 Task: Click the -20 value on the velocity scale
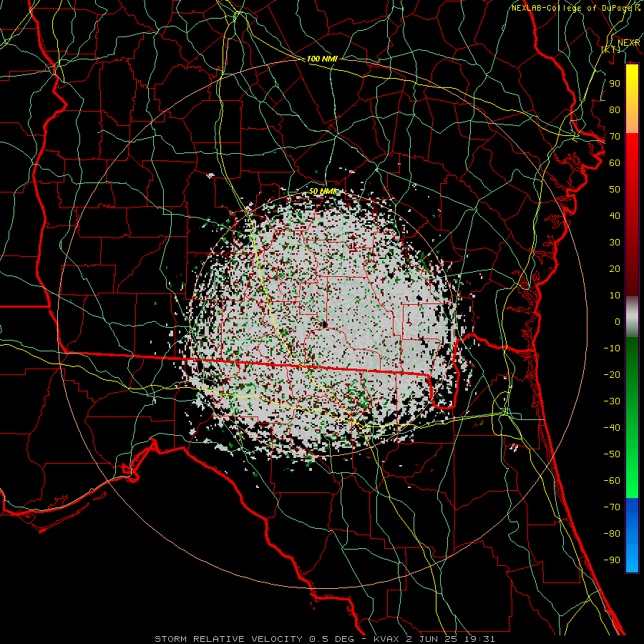[612, 374]
